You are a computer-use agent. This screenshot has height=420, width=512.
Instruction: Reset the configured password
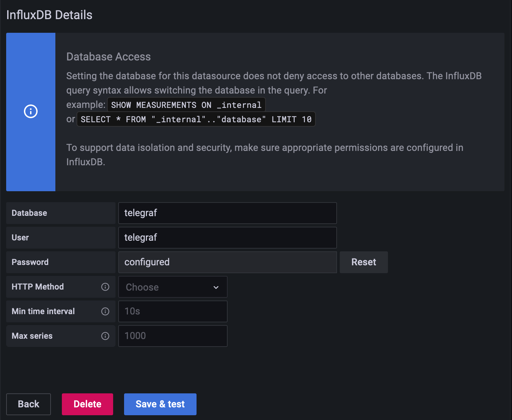pyautogui.click(x=364, y=262)
